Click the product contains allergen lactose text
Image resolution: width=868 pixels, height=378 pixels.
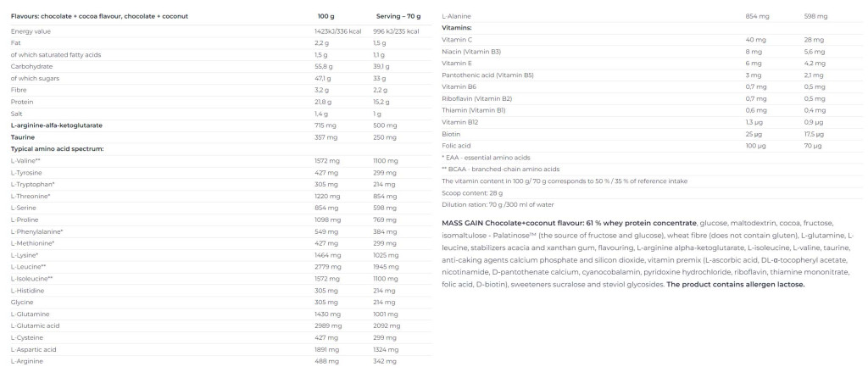pos(736,285)
